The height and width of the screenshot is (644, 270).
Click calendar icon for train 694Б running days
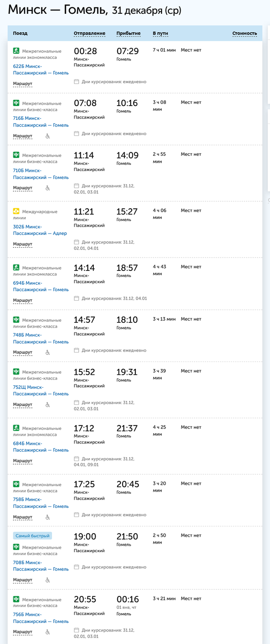pyautogui.click(x=77, y=298)
